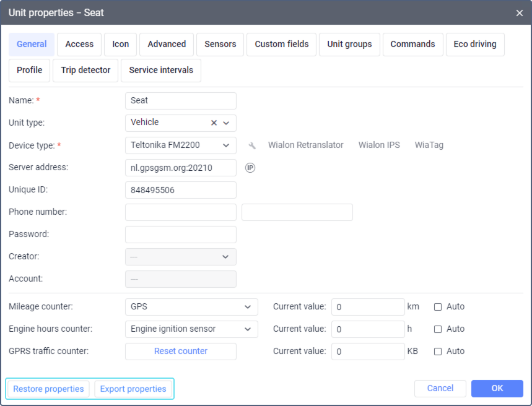Enable Auto for Mileage counter
Viewport: 532px width, 406px height.
pos(438,307)
